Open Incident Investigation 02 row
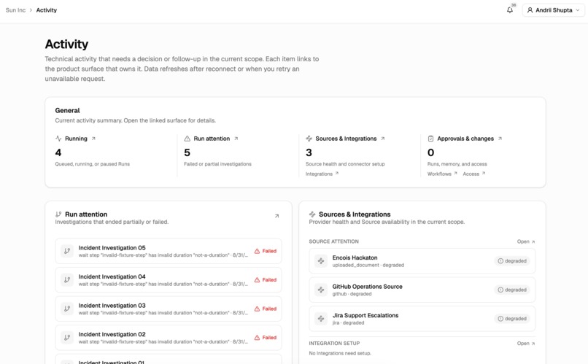Screen dimensions: 588x364 coord(169,338)
